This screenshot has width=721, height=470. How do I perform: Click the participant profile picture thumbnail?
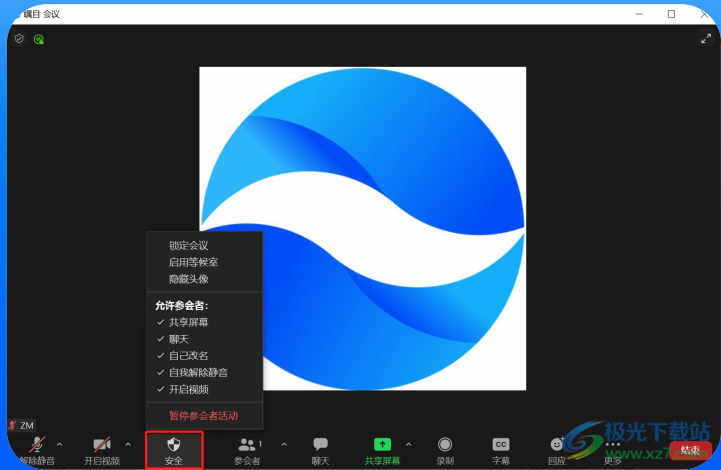[x=362, y=229]
